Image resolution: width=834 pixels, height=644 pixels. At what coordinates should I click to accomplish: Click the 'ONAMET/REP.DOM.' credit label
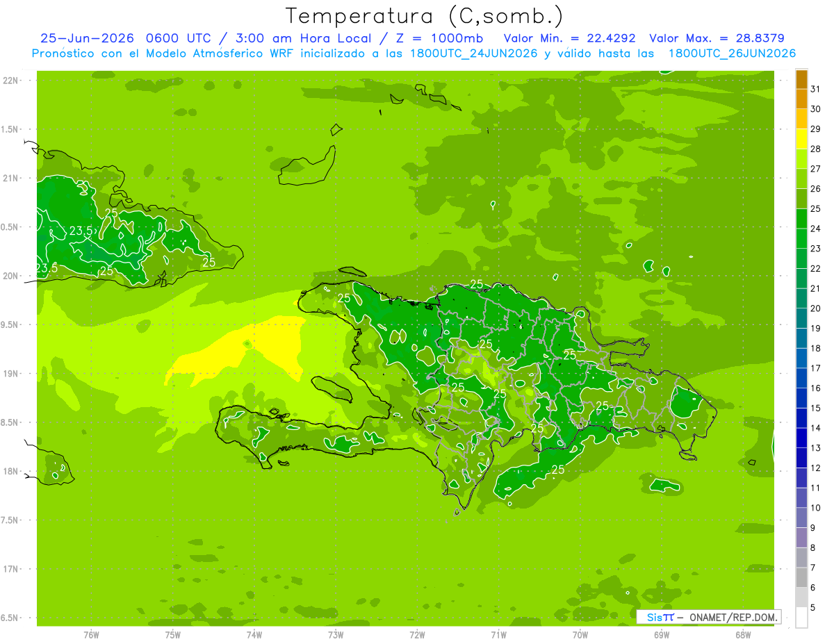tap(733, 617)
